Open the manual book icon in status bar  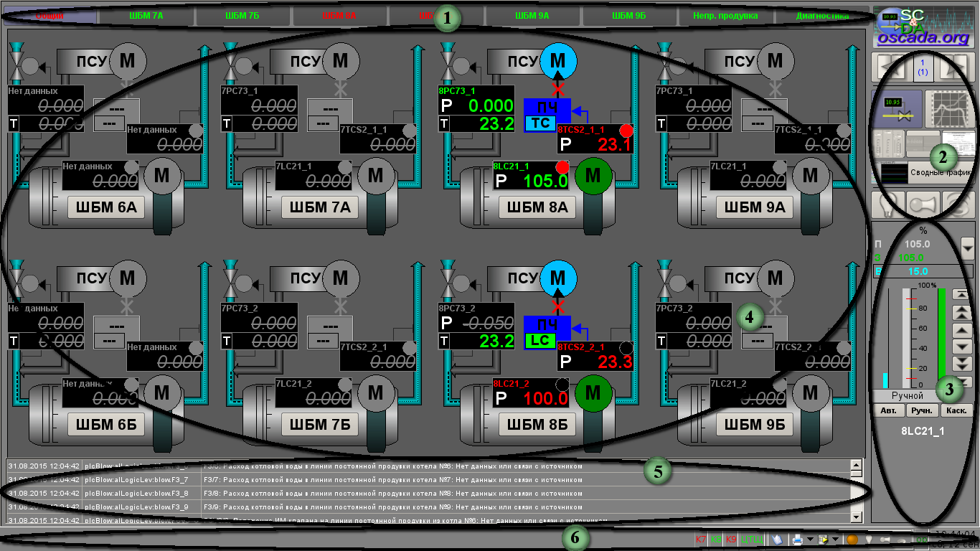pos(778,539)
